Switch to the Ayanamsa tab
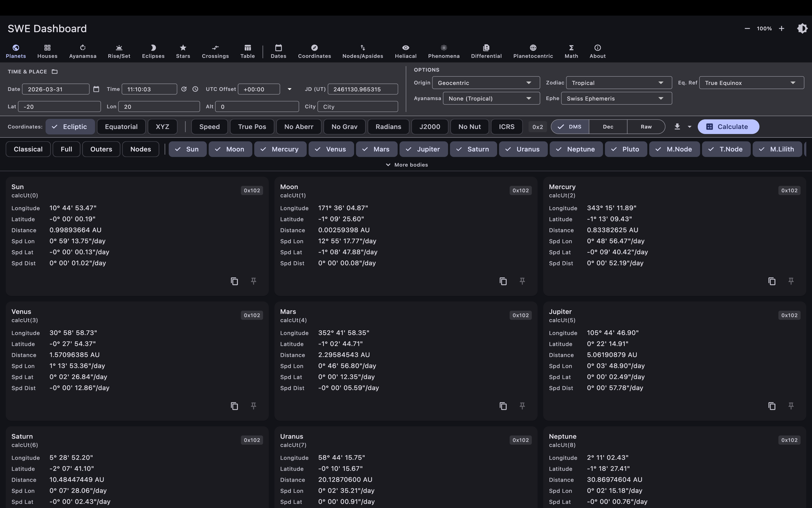Viewport: 812px width, 508px height. pos(83,51)
